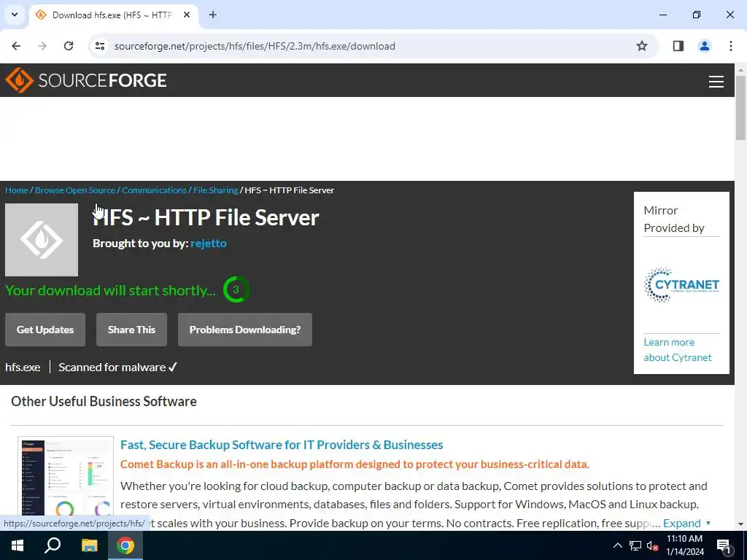The image size is (747, 560).
Task: Open the notification center icon
Action: [724, 546]
